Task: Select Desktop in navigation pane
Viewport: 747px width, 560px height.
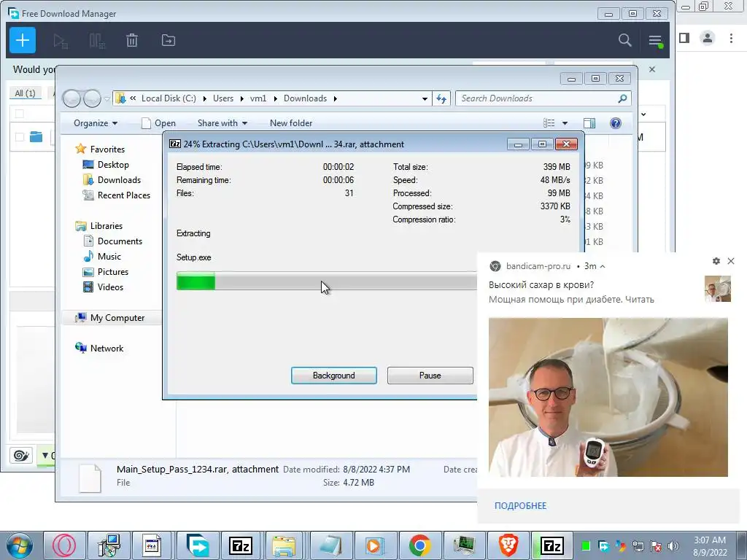Action: 106,164
